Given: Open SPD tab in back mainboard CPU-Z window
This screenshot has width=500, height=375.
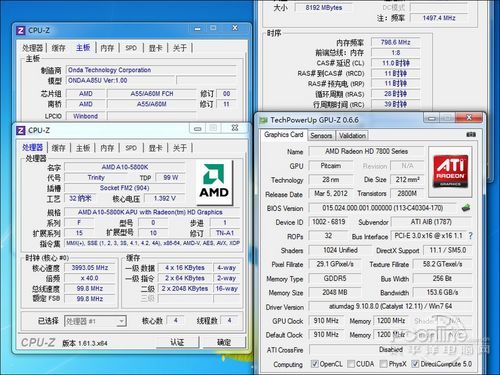Looking at the screenshot, I should (x=131, y=48).
